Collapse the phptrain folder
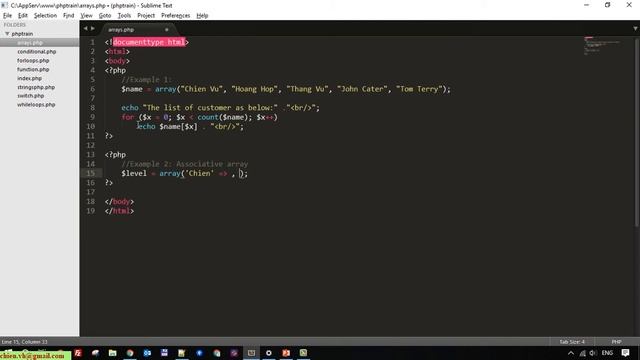Viewport: 640px width, 360px height. tap(7, 34)
